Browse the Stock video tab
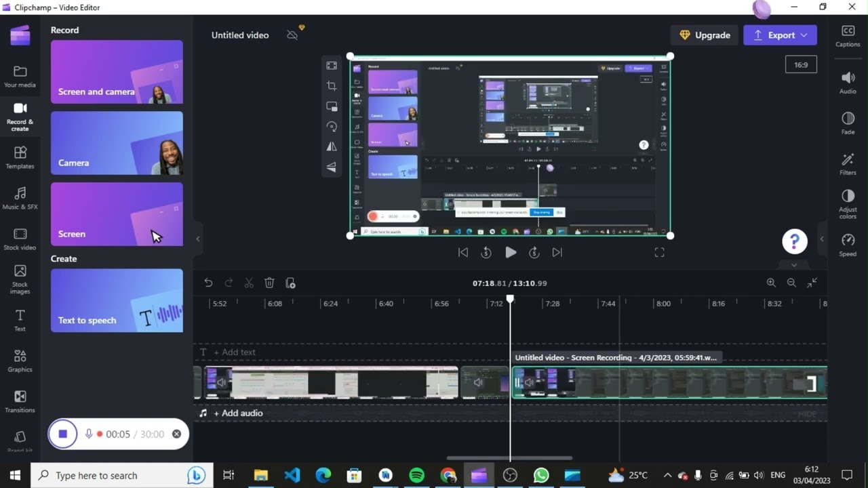The image size is (868, 488). pos(20,239)
